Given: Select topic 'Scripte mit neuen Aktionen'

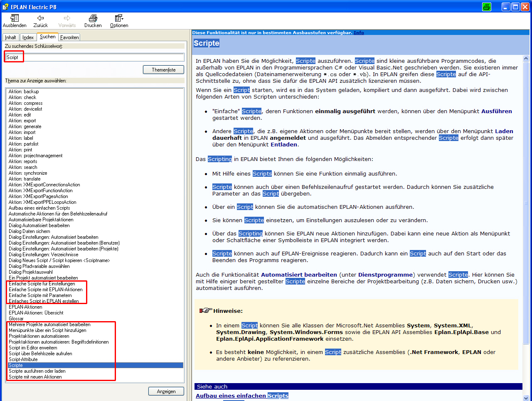Looking at the screenshot, I should 35,377.
